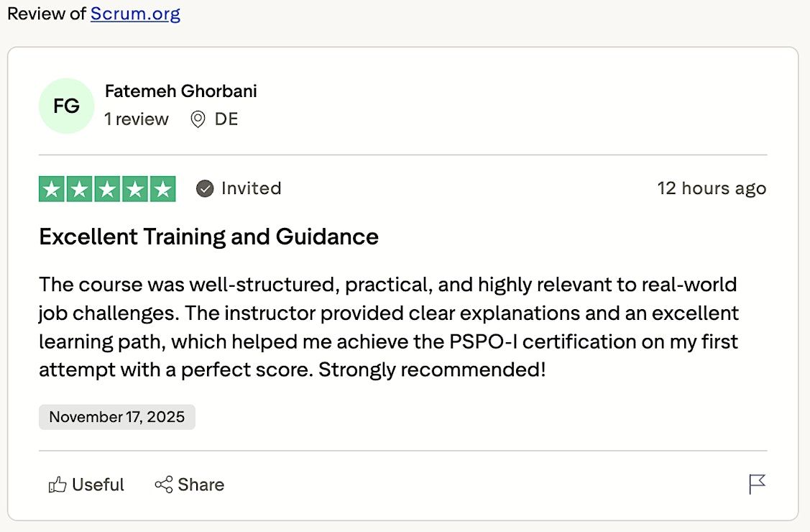Click the fifth green rating star
The height and width of the screenshot is (532, 810).
point(163,189)
